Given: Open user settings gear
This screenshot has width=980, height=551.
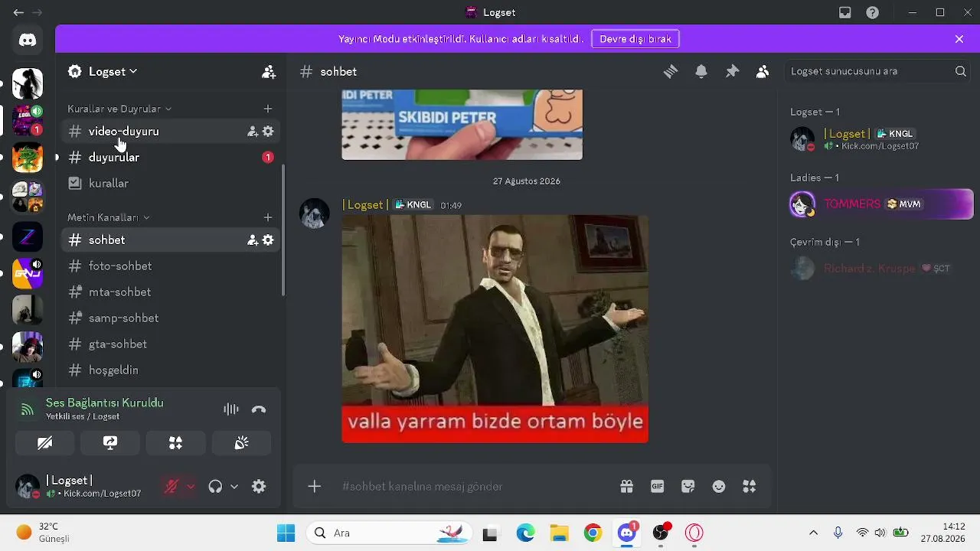Looking at the screenshot, I should (259, 487).
